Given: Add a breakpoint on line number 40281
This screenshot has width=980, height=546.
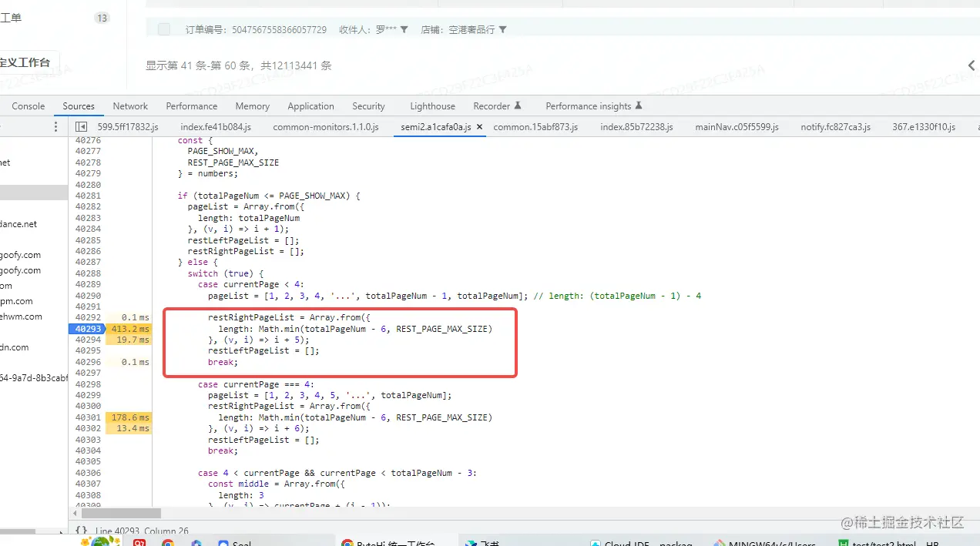Looking at the screenshot, I should (x=88, y=196).
